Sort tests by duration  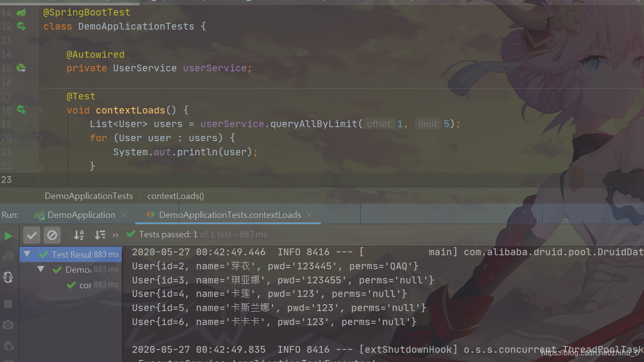click(100, 235)
